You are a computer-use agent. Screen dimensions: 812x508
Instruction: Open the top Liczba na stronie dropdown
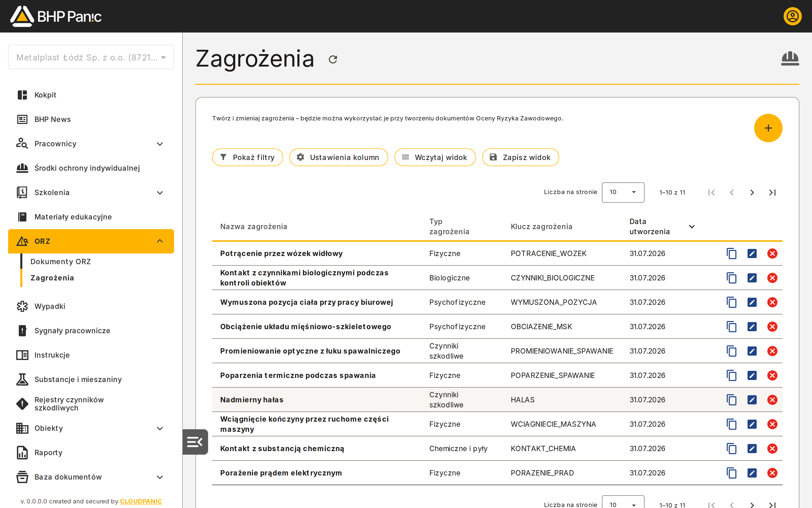click(x=623, y=192)
